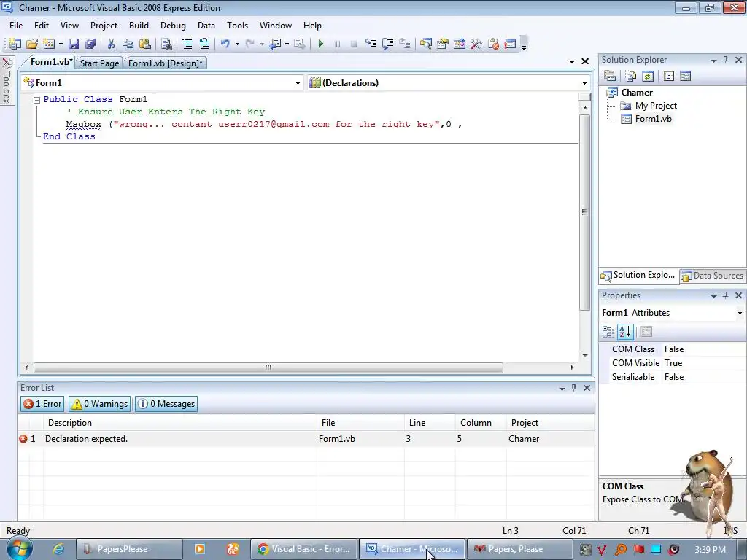Open the Toolbox hammer and wrench icon
This screenshot has height=560, width=747.
[x=476, y=44]
